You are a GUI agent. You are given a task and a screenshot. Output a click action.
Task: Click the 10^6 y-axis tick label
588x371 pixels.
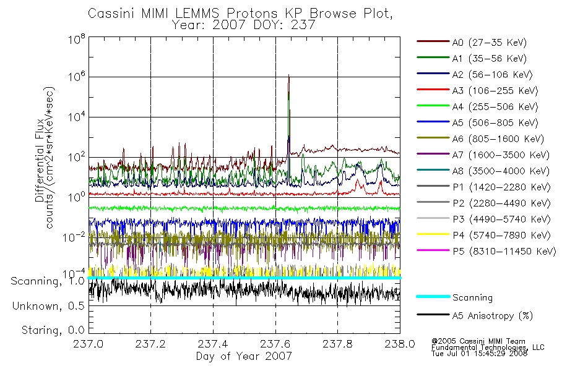[76, 77]
